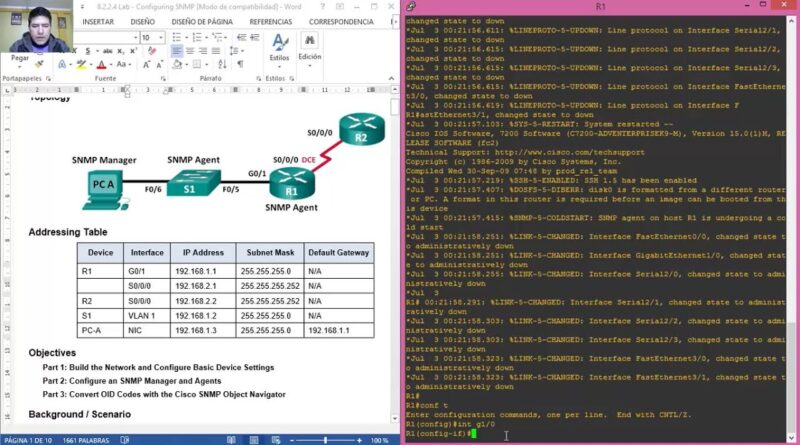The image size is (800, 445).
Task: Zoom out with the minus button
Action: point(292,440)
